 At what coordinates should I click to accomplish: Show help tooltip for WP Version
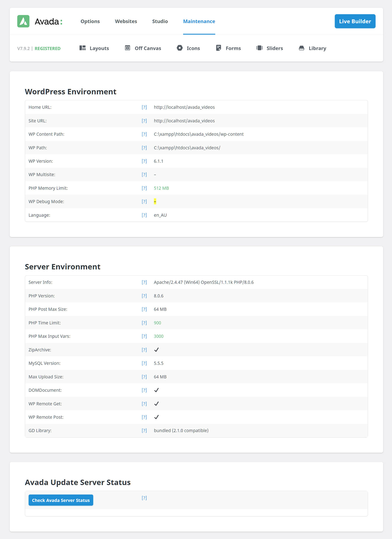144,161
